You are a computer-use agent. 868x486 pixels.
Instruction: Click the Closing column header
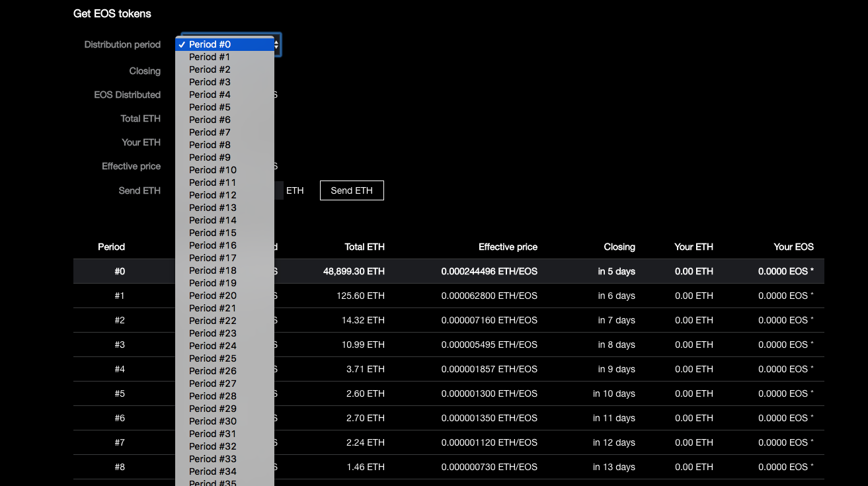619,247
